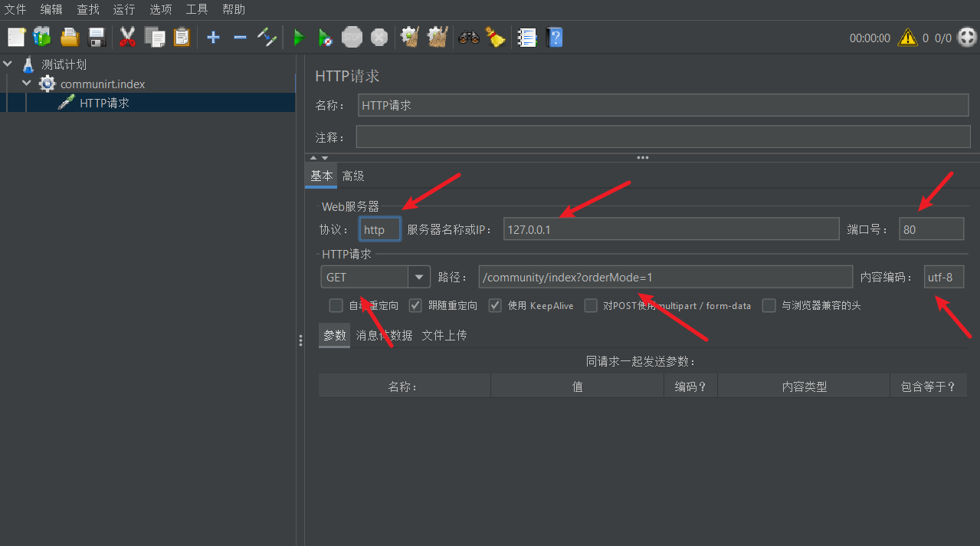The width and height of the screenshot is (980, 546).
Task: Click the Copy icon in toolbar
Action: (x=155, y=37)
